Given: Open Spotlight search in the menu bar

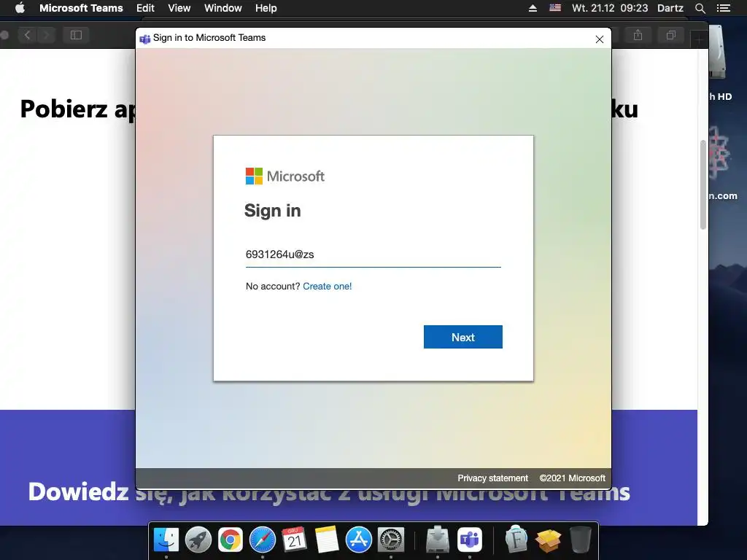Looking at the screenshot, I should coord(700,8).
